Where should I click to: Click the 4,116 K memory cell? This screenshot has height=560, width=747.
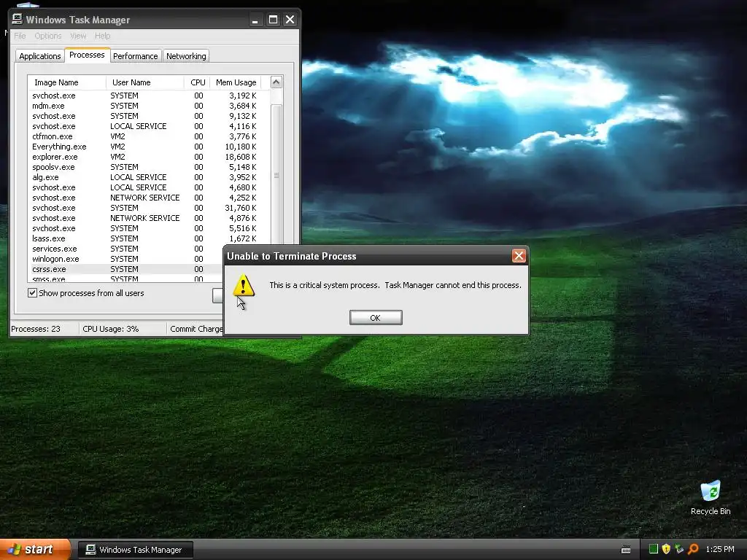tap(242, 126)
